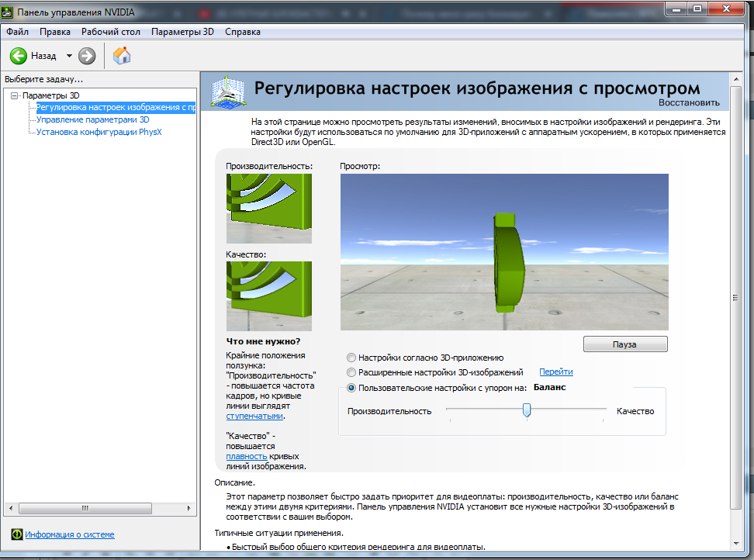Select 'Пользовательские настройки с упором на' option
Viewport: 754px width, 560px height.
(x=351, y=387)
